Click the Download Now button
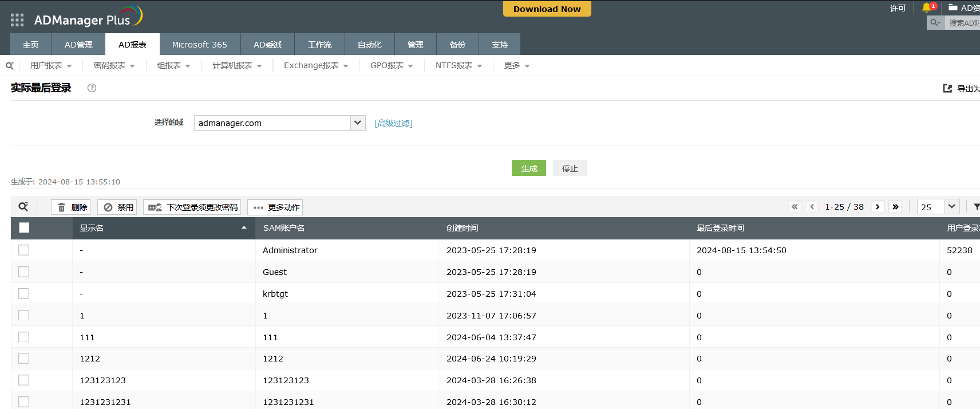 547,9
